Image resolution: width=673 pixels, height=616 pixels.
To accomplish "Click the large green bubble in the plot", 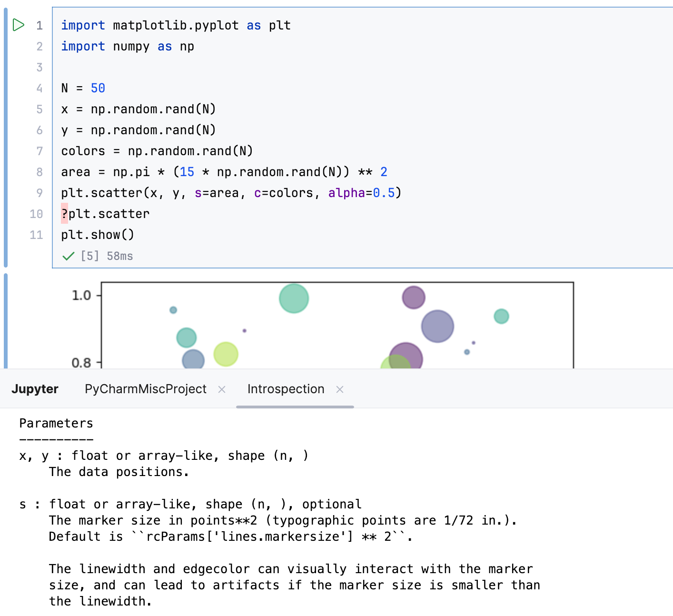I will [x=294, y=298].
